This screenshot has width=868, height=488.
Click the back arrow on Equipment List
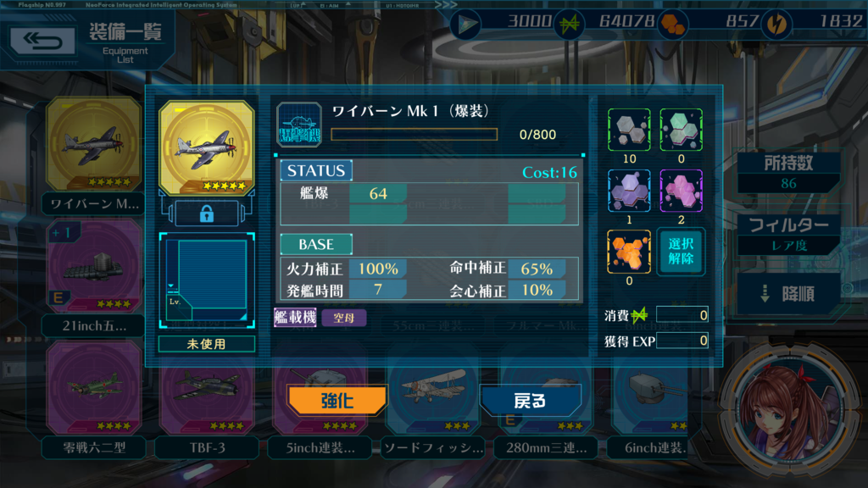[x=42, y=41]
